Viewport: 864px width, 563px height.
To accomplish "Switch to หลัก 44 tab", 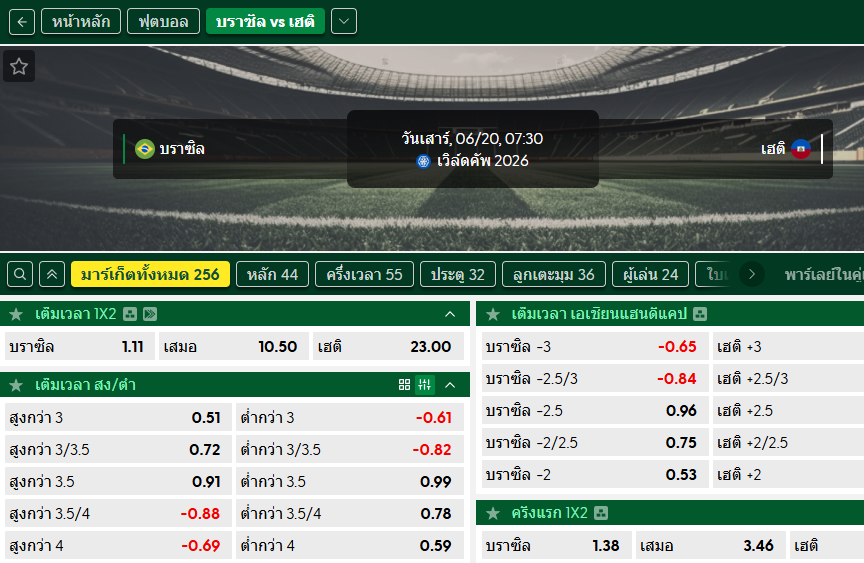I will click(272, 274).
